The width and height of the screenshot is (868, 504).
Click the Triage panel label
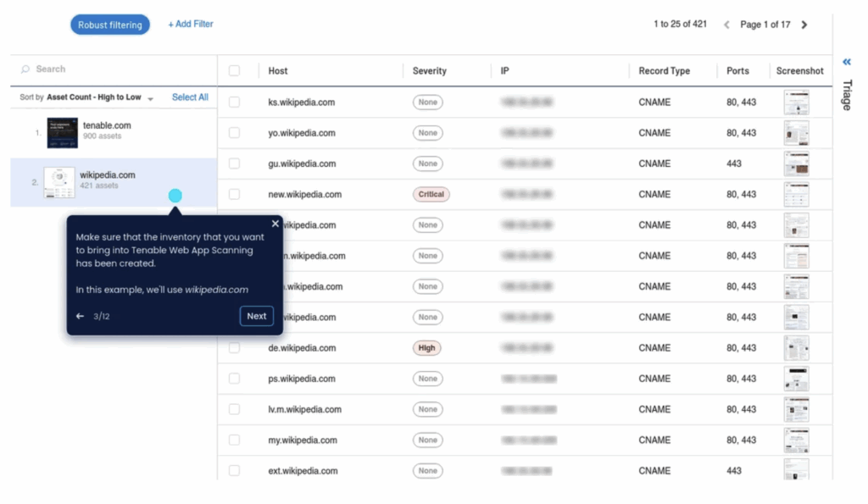847,95
